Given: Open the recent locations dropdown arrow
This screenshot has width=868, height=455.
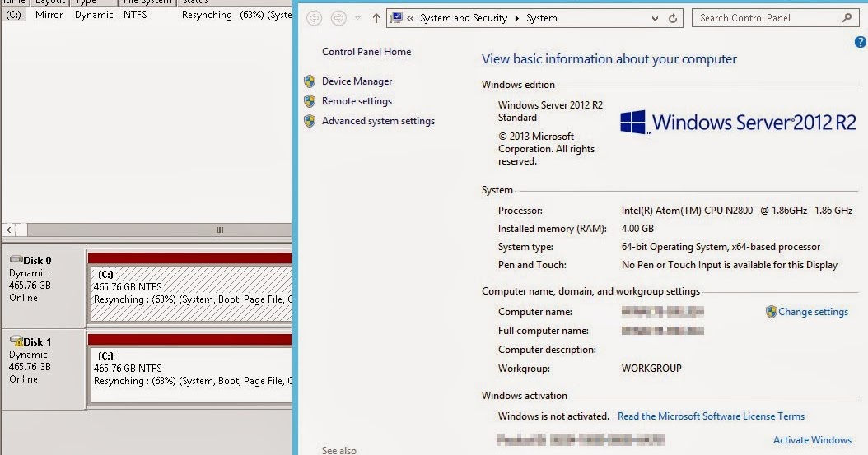Looking at the screenshot, I should click(357, 18).
